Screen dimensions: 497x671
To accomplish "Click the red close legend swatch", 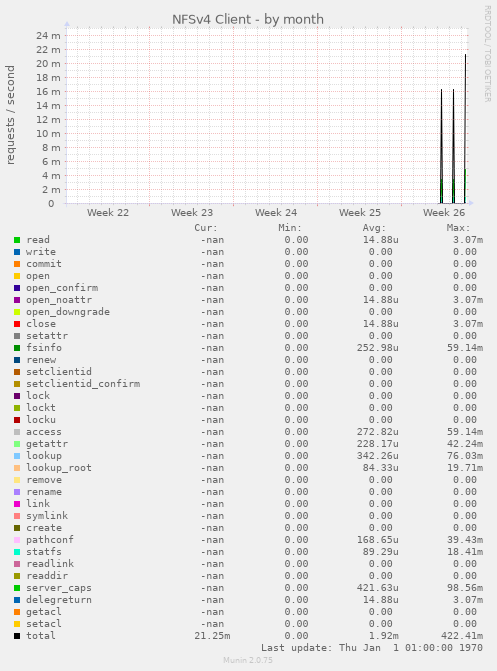I will pos(17,324).
